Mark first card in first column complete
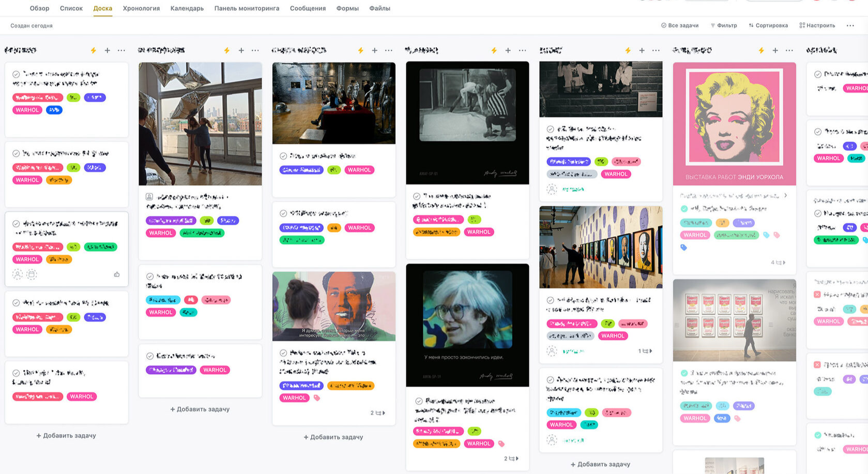The width and height of the screenshot is (868, 474). point(16,74)
